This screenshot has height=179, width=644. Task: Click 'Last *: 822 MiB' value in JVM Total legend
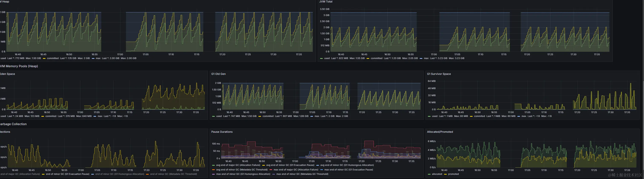[x=339, y=58]
